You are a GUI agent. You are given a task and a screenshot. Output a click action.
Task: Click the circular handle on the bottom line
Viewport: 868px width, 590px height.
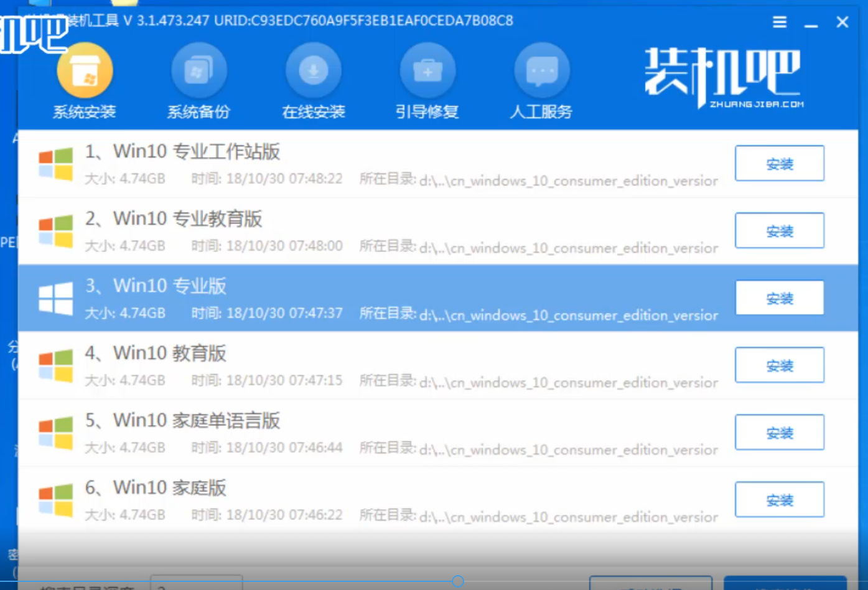coord(458,581)
